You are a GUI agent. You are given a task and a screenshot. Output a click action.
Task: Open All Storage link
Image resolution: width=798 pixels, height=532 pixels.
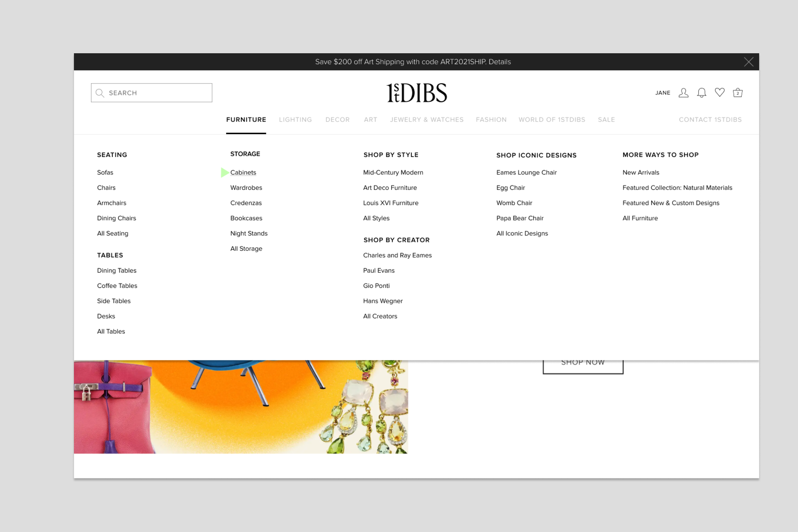pos(246,249)
